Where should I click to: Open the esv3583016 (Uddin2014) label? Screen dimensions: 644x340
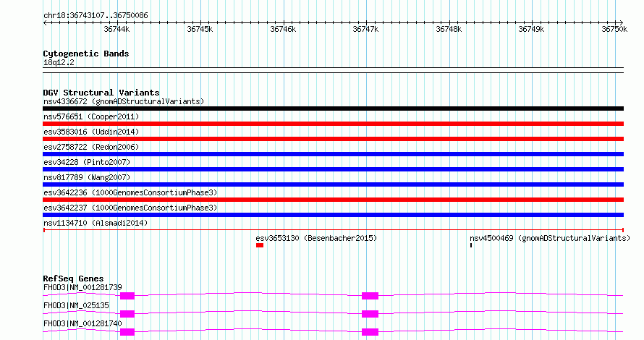pyautogui.click(x=91, y=132)
